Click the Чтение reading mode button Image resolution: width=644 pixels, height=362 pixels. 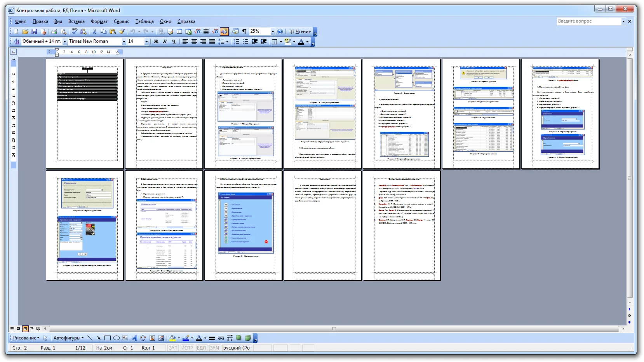tap(300, 31)
